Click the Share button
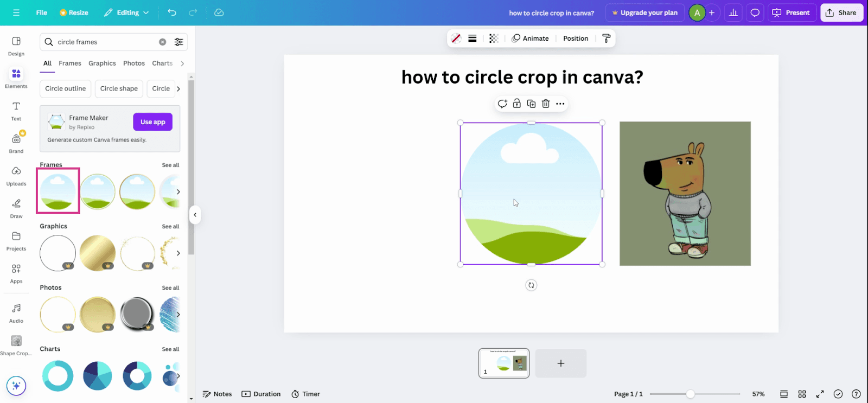 [x=841, y=12]
